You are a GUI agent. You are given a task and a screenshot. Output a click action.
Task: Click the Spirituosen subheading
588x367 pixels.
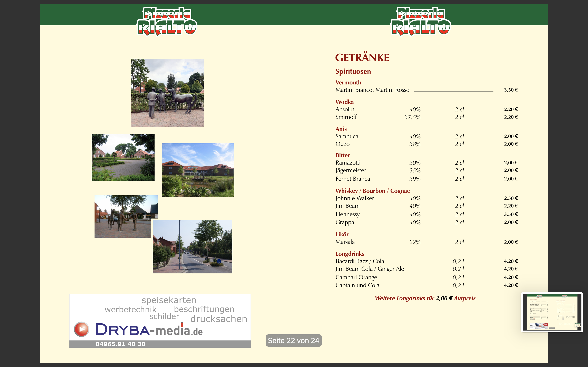(353, 71)
